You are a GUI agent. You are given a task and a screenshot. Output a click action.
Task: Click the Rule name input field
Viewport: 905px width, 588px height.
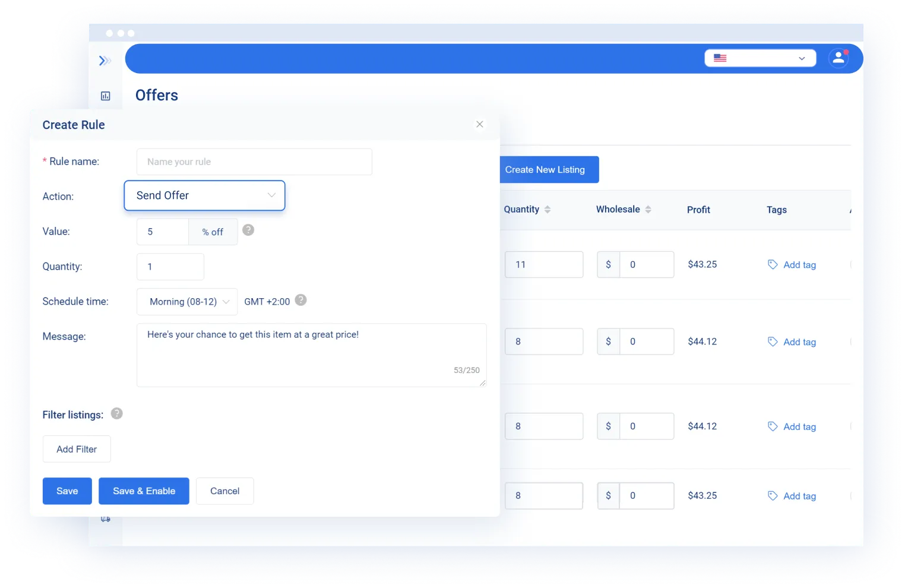coord(254,162)
